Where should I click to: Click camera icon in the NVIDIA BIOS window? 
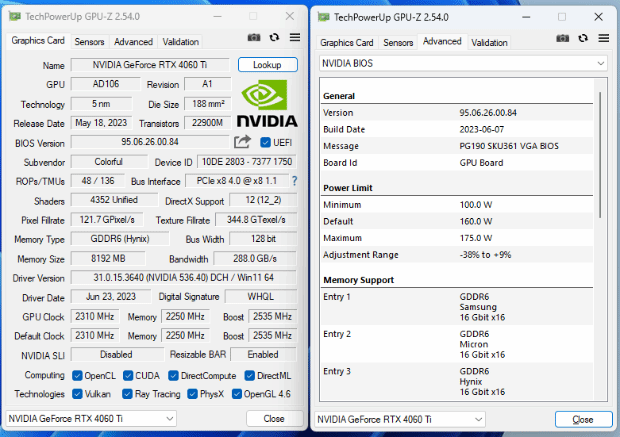click(x=563, y=37)
